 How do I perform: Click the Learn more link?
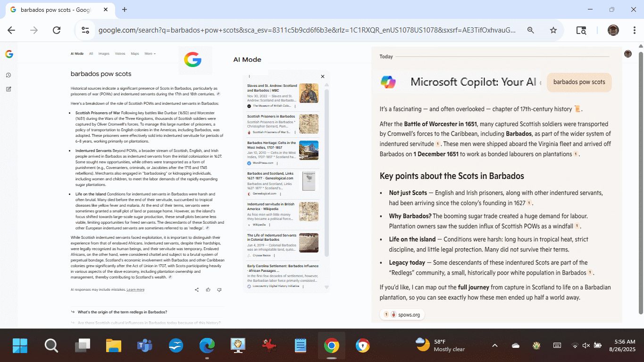coord(135,290)
